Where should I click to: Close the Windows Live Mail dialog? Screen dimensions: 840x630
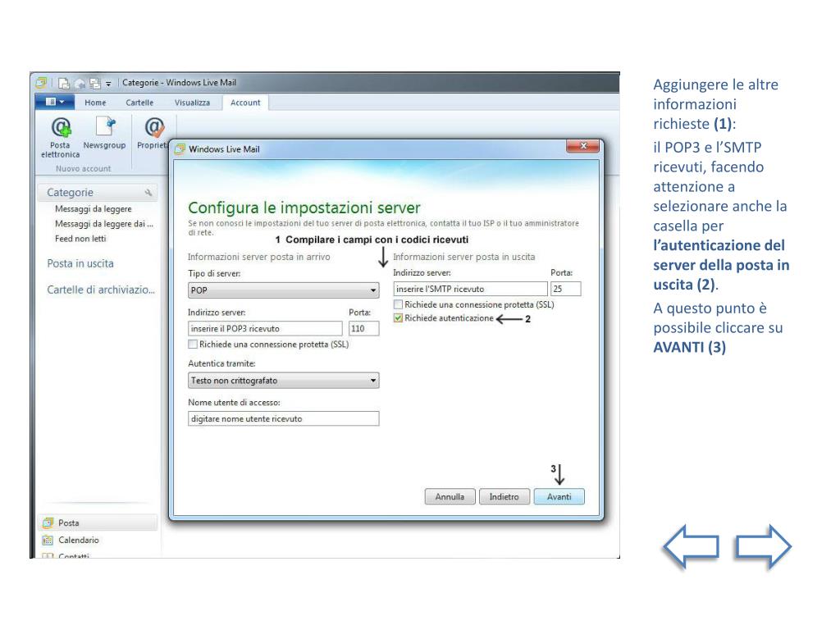point(583,146)
